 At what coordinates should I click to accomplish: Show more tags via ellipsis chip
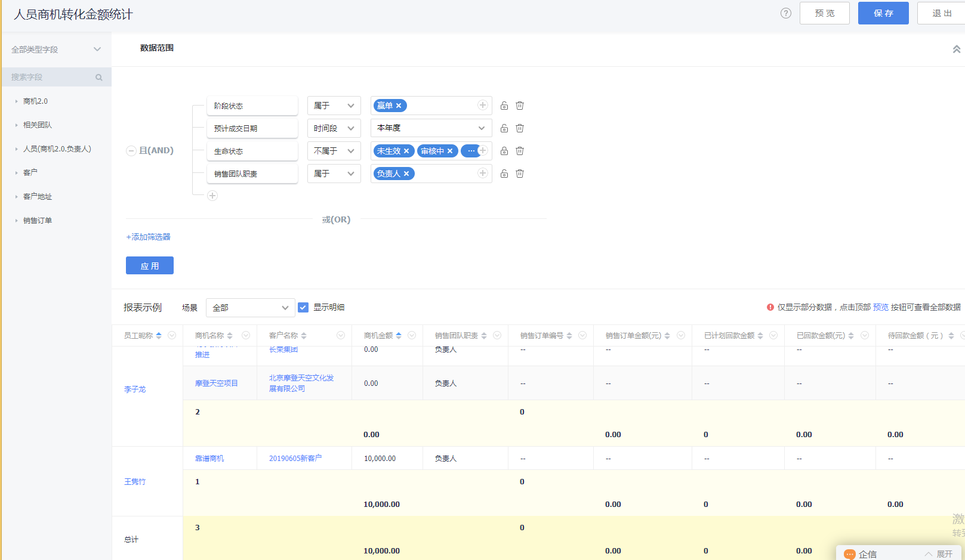(x=470, y=151)
